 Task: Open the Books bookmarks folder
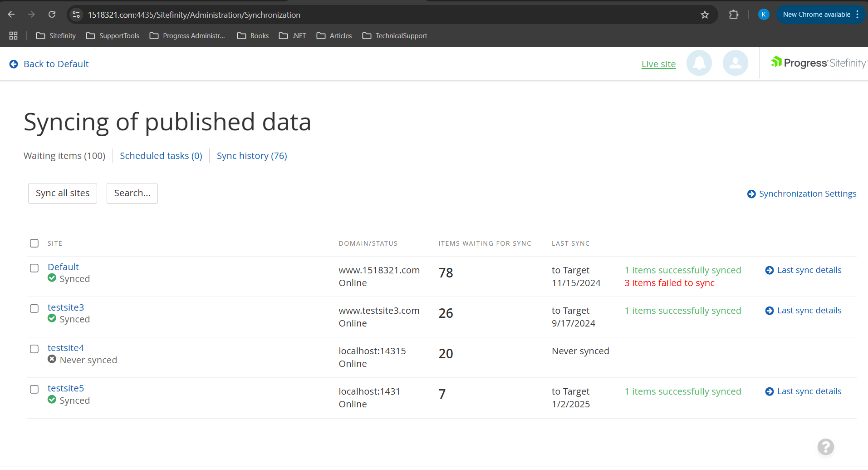coord(253,35)
